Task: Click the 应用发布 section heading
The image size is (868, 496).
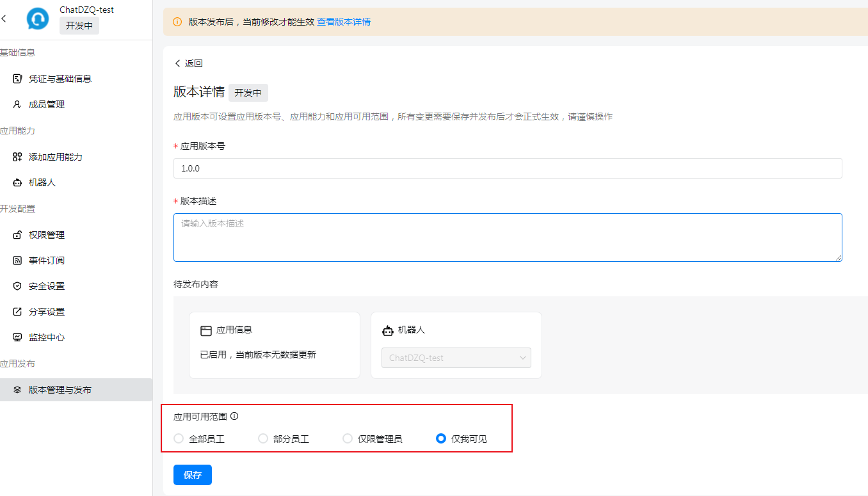Action: (17, 364)
